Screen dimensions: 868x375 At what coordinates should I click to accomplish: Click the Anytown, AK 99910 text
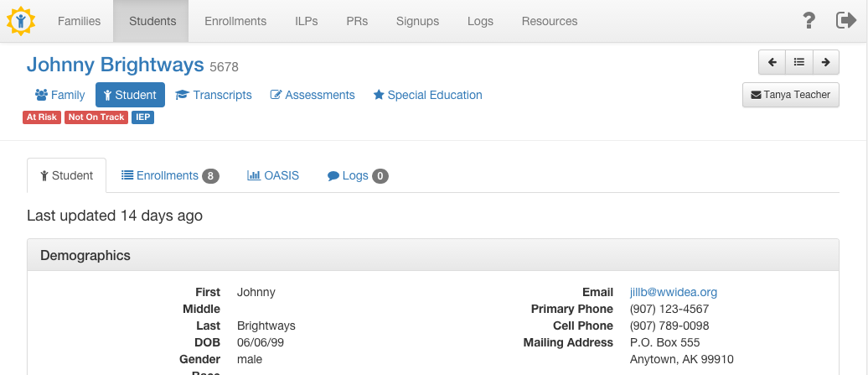(x=681, y=360)
